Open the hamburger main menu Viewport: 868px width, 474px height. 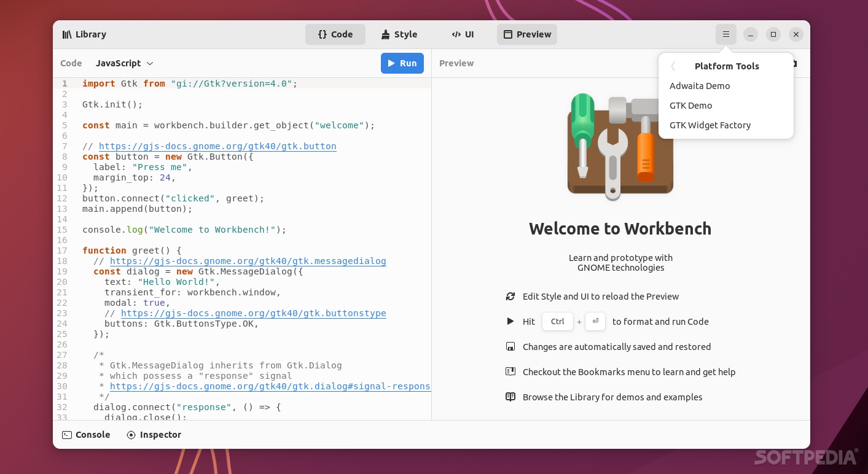click(726, 34)
